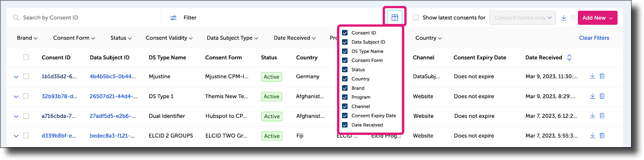Download the DS Type 1 consent row

pyautogui.click(x=592, y=96)
